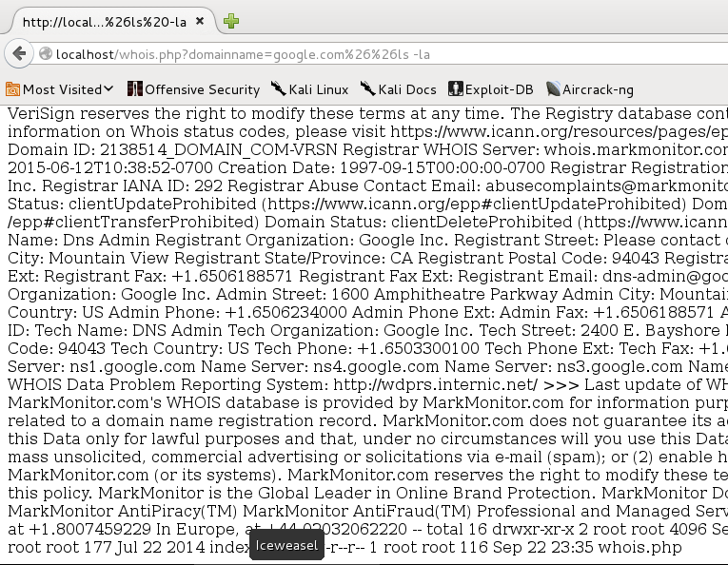This screenshot has width=728, height=565.
Task: Click 'MarkMonitor AntiPiracy(TM)' text
Action: pyautogui.click(x=123, y=511)
